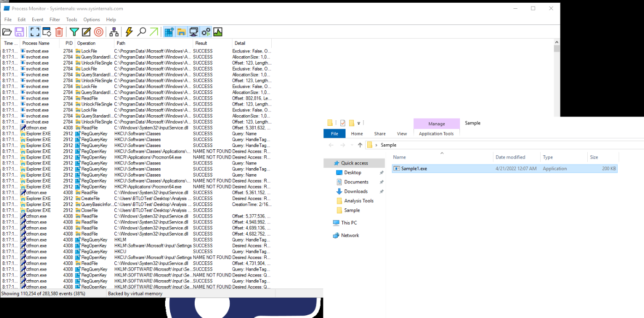Click the Process Monitor scrollbar up arrow
This screenshot has height=318, width=644.
pos(557,42)
